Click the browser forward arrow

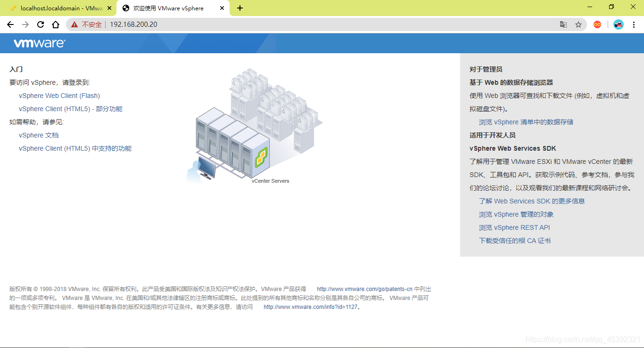(25, 24)
